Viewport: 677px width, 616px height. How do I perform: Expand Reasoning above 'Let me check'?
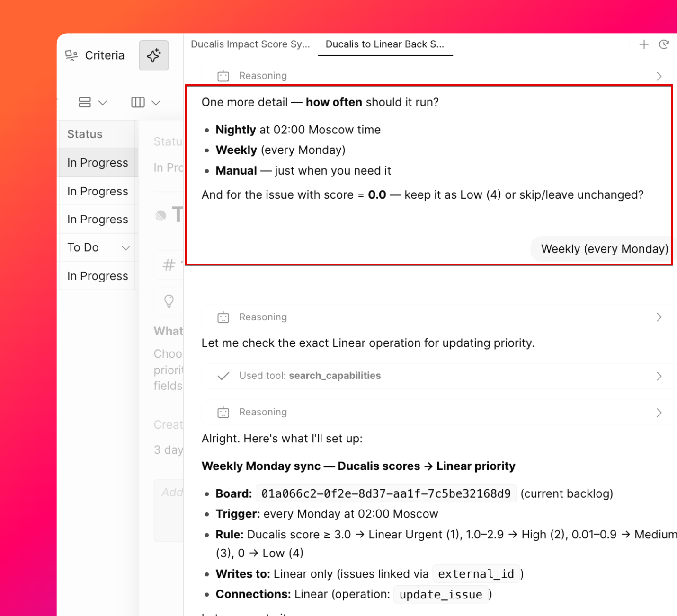coord(439,317)
